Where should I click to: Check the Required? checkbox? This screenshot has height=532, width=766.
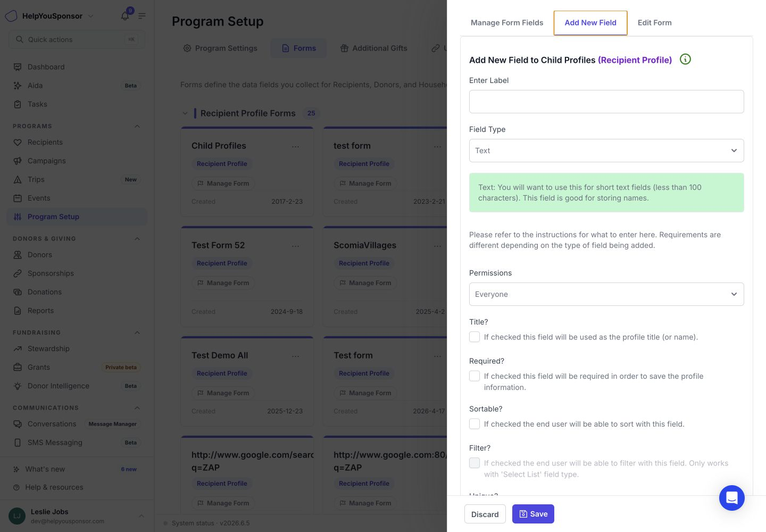click(474, 376)
